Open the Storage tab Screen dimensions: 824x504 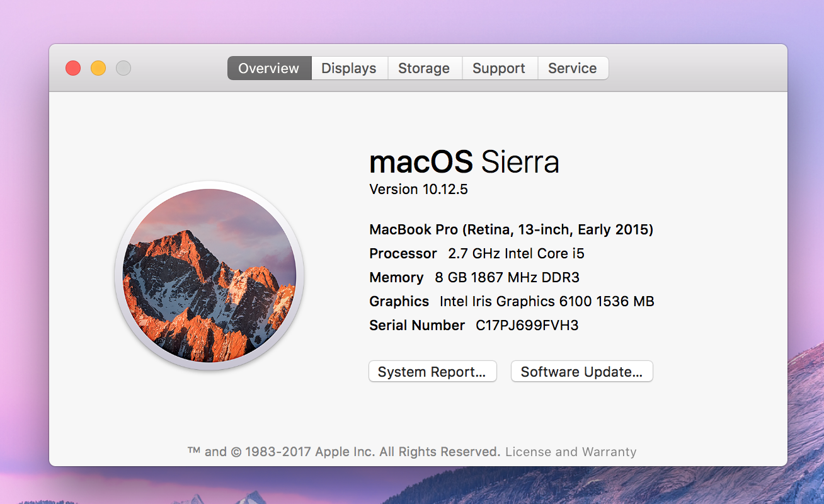(424, 68)
